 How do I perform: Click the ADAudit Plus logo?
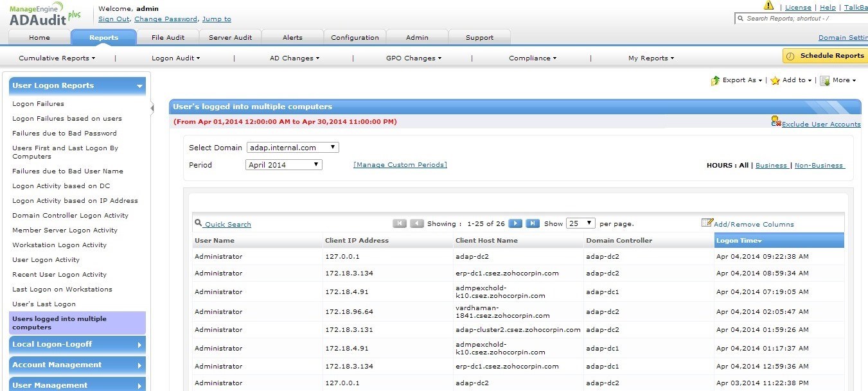[x=45, y=14]
